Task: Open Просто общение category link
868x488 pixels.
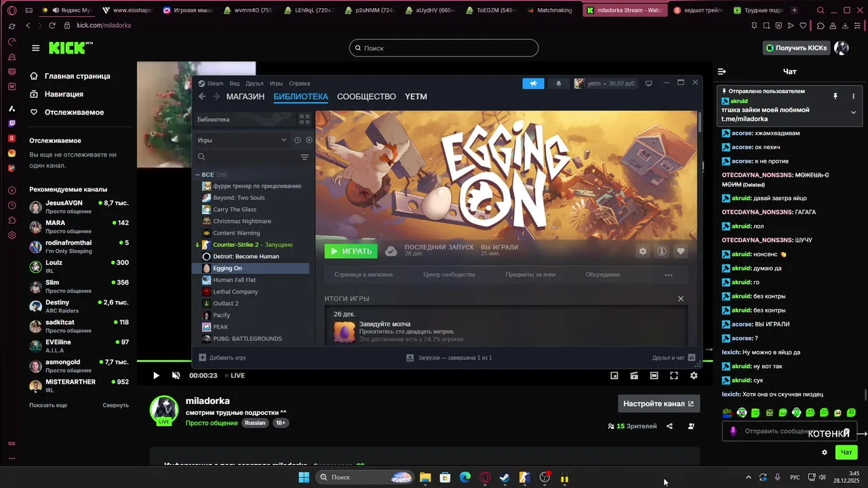Action: pyautogui.click(x=212, y=423)
